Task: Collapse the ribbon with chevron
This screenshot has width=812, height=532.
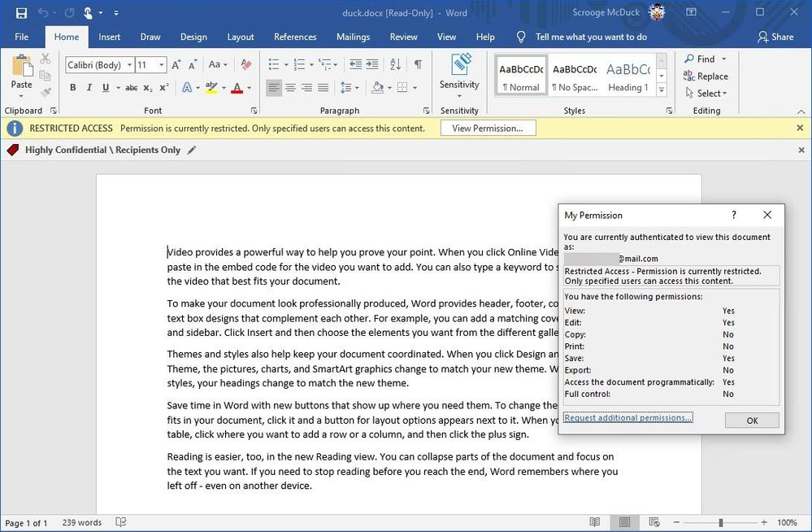Action: click(x=801, y=111)
